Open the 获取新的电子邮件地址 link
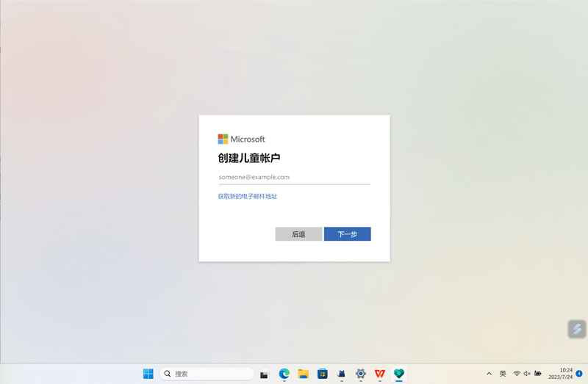Viewport: 588px width, 384px height. (x=248, y=196)
